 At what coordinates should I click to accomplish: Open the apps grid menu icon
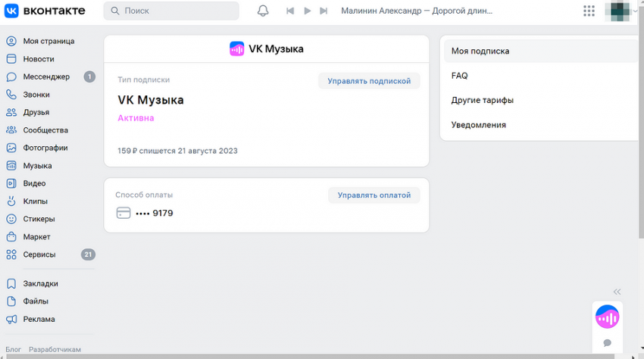589,11
